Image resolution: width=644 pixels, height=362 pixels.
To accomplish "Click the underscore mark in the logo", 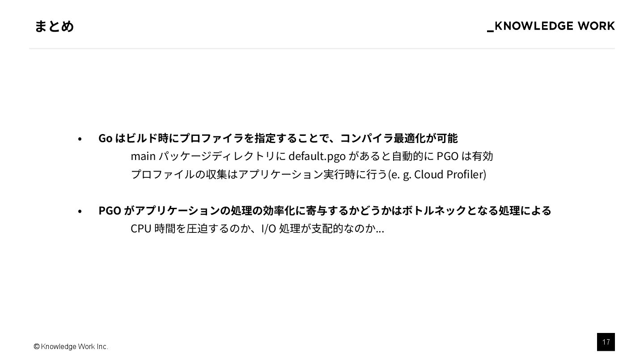I will (490, 31).
